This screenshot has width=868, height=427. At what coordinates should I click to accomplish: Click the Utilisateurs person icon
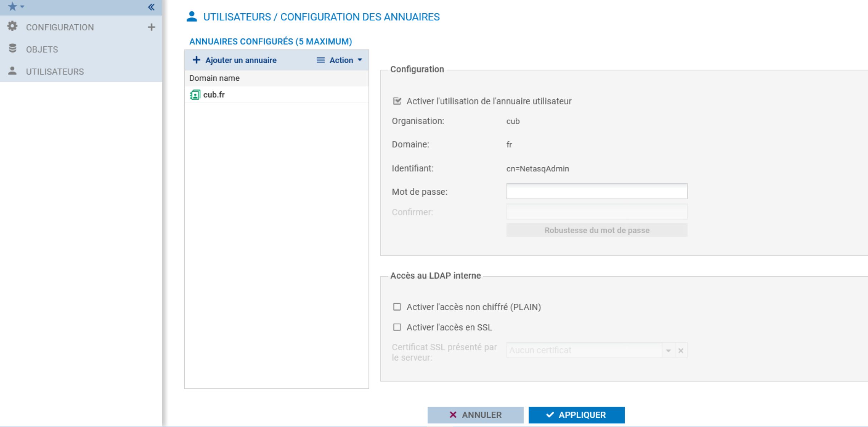point(13,71)
